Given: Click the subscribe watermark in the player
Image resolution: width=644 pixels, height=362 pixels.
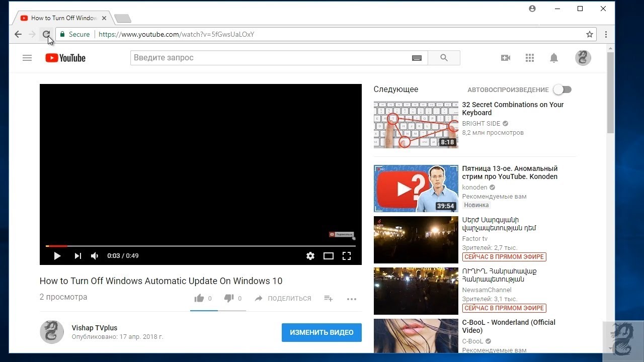Looking at the screenshot, I should 342,235.
